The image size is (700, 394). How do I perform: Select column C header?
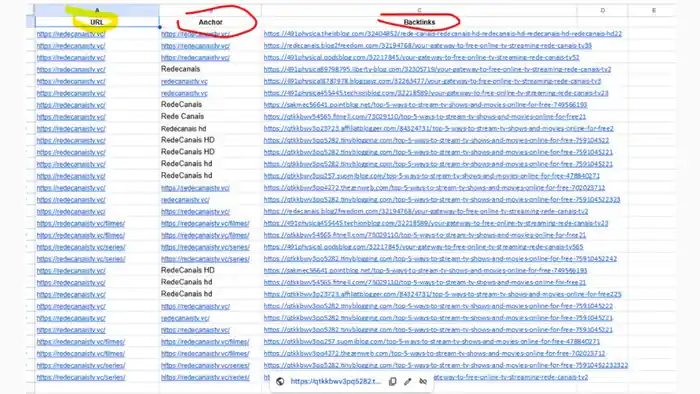point(419,10)
